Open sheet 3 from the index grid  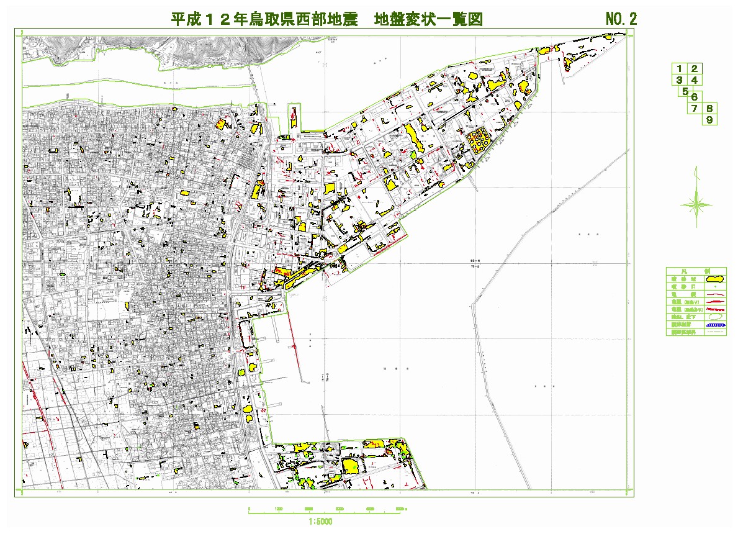coord(680,80)
